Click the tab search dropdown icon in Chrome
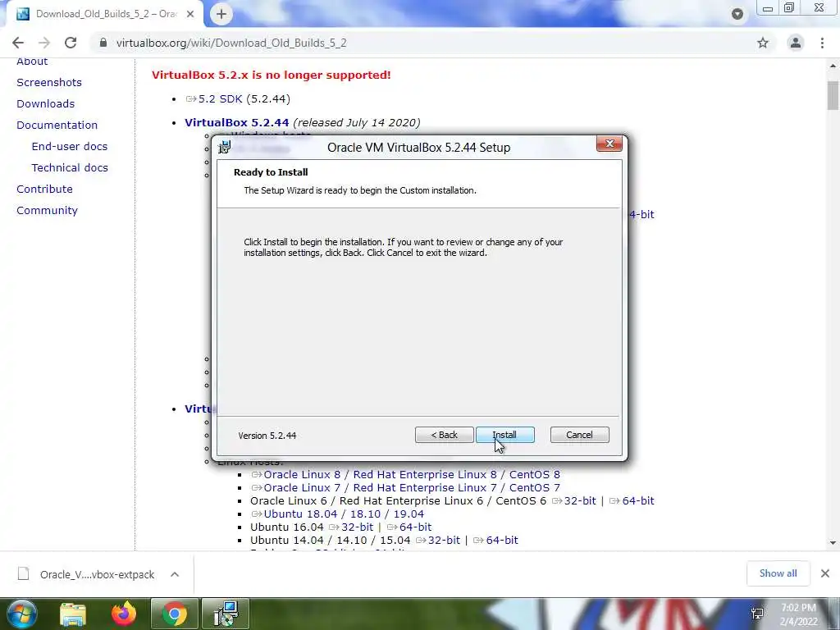 (737, 15)
